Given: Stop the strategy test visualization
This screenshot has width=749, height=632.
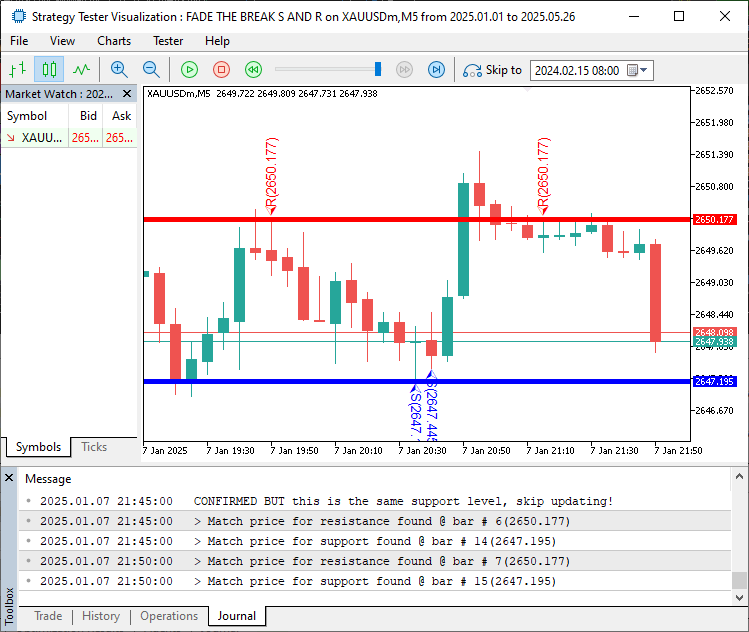Looking at the screenshot, I should tap(222, 70).
